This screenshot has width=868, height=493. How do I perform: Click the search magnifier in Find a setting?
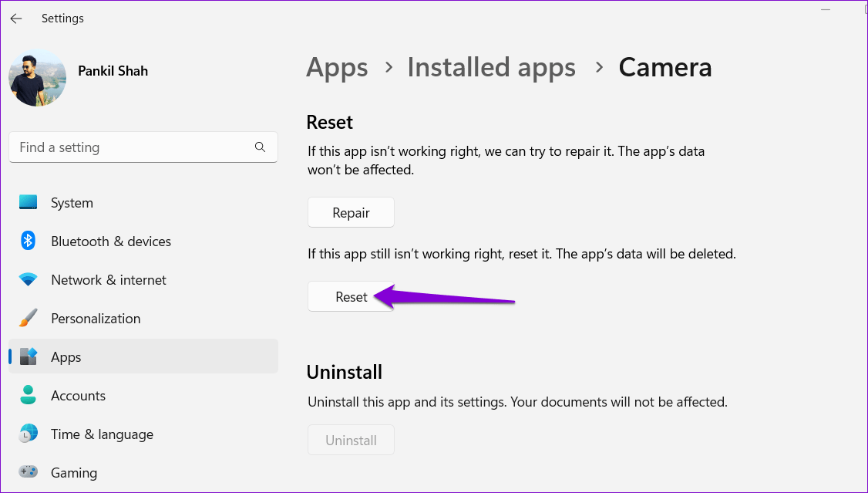[260, 147]
